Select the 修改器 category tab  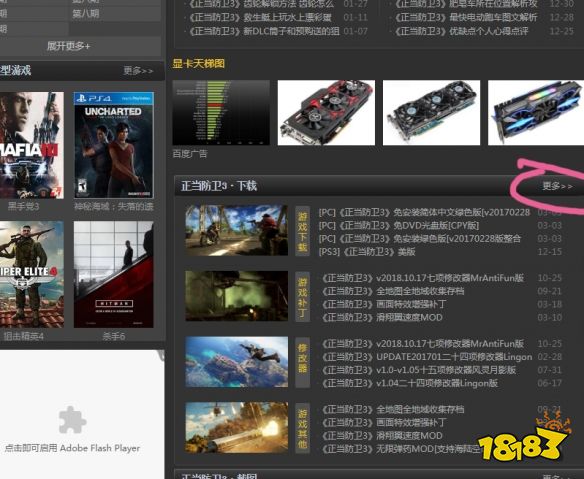302,362
